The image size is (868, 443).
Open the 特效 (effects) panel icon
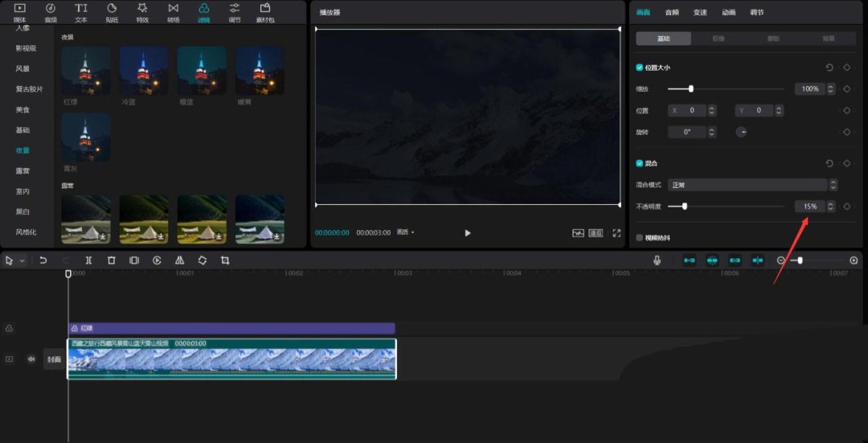pos(142,11)
